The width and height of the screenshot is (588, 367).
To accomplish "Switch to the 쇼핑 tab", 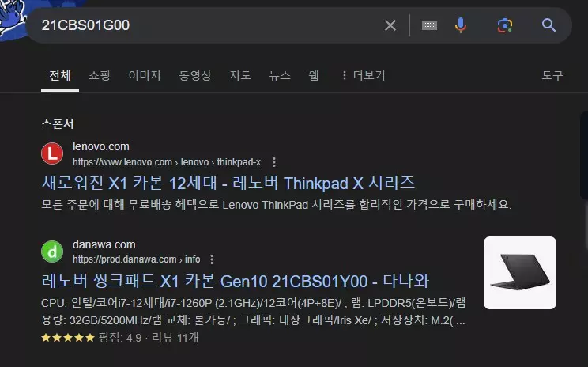I will pos(100,76).
